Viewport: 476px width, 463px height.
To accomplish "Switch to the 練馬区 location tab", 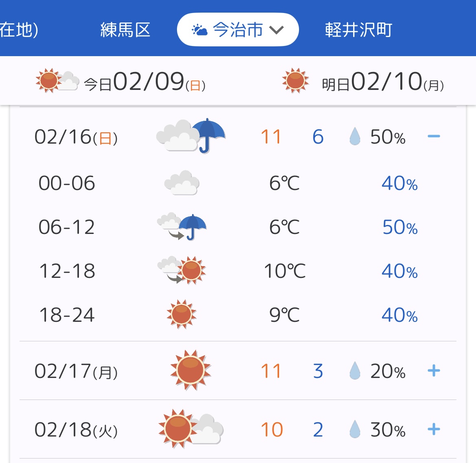I will pos(125,30).
